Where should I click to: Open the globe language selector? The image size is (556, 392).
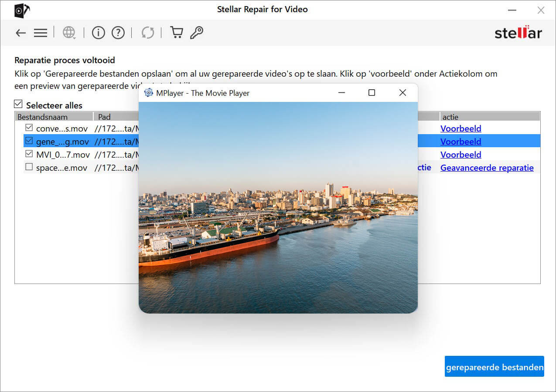click(x=69, y=33)
